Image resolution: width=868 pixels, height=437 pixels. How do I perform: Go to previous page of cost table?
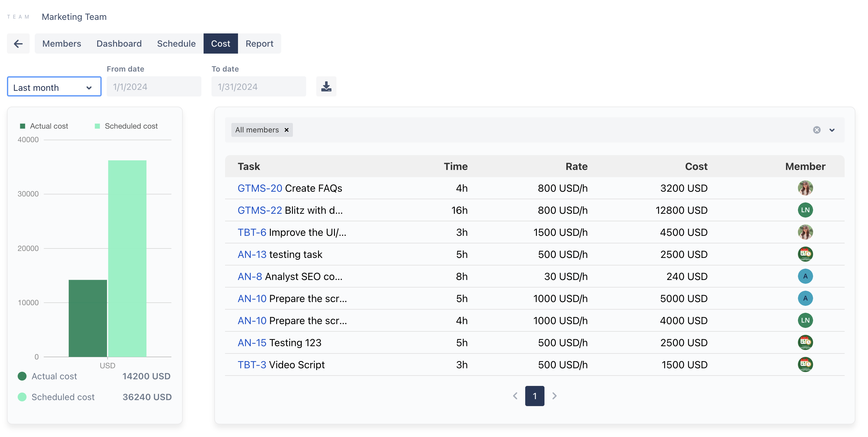pos(515,396)
